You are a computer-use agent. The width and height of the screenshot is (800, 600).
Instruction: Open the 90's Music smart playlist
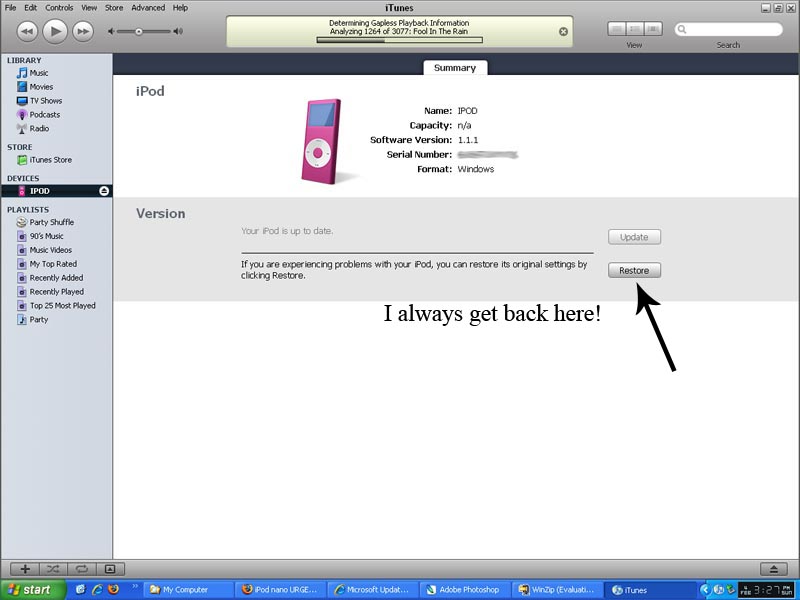tap(46, 236)
